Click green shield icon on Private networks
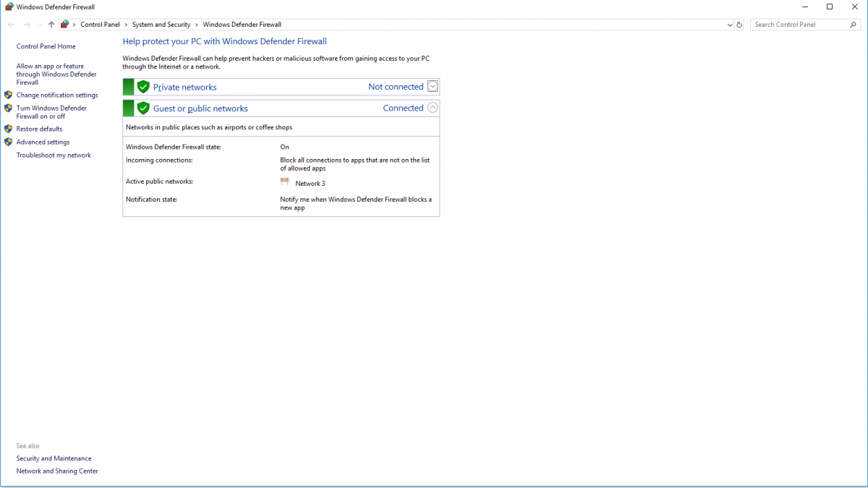 pos(143,87)
